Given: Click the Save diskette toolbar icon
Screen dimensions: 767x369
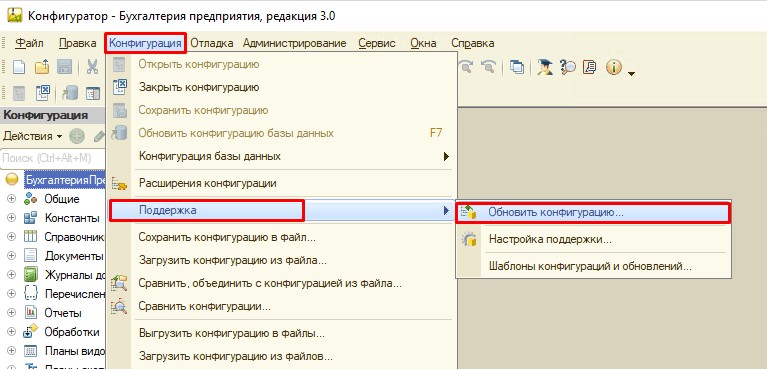Looking at the screenshot, I should (x=65, y=67).
